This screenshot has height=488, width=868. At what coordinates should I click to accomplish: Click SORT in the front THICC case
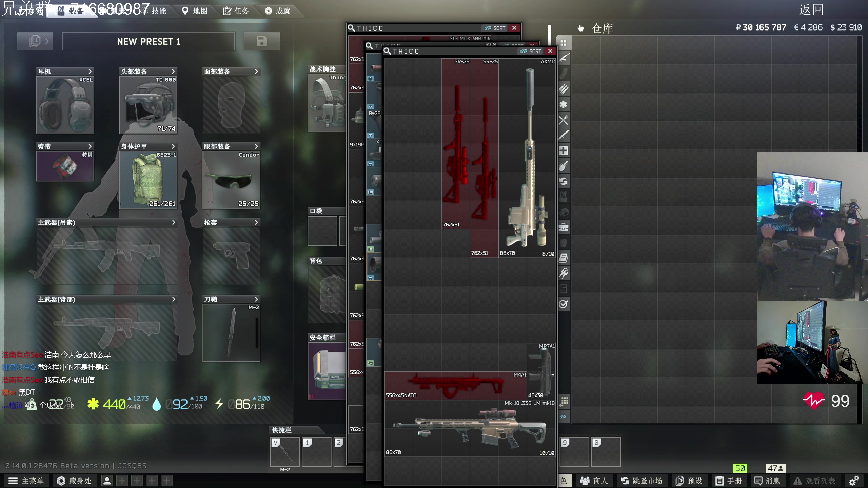[531, 51]
